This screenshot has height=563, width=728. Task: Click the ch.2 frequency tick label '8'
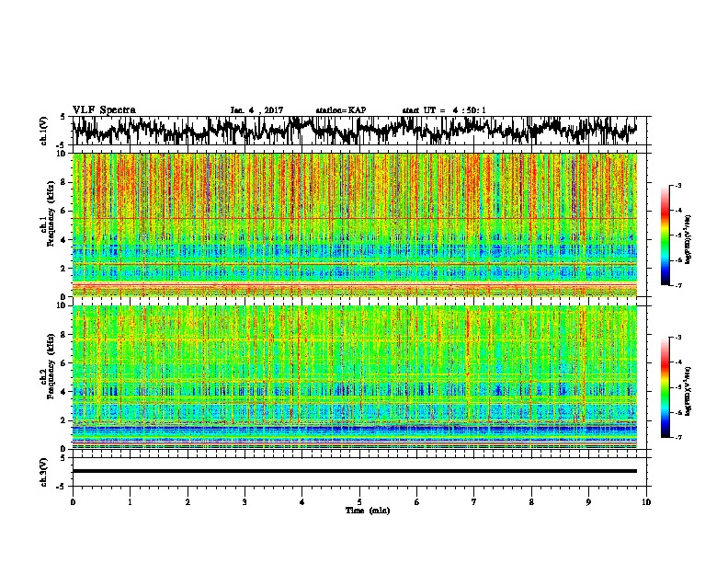click(64, 335)
